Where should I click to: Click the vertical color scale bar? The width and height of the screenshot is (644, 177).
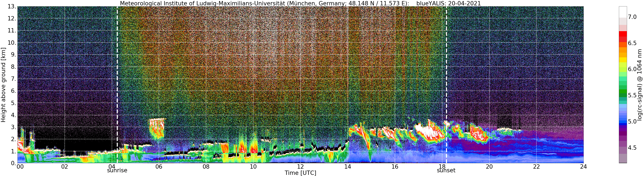623,85
